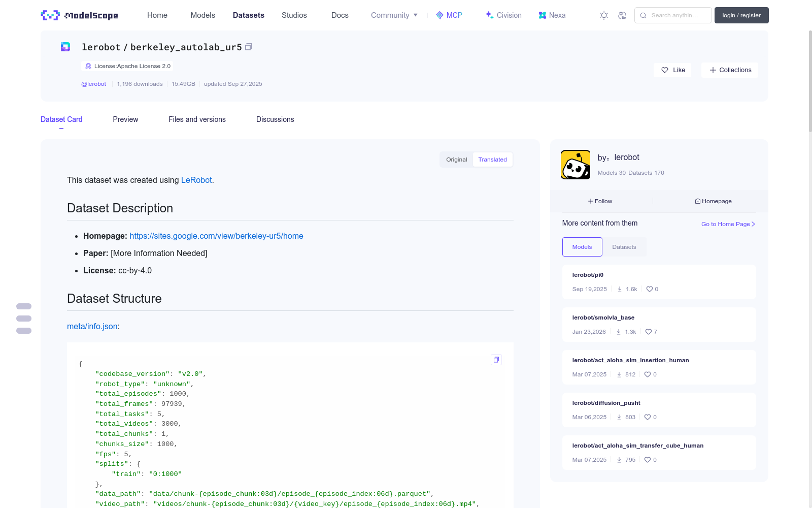Toggle the light/dark theme sun icon

point(604,15)
